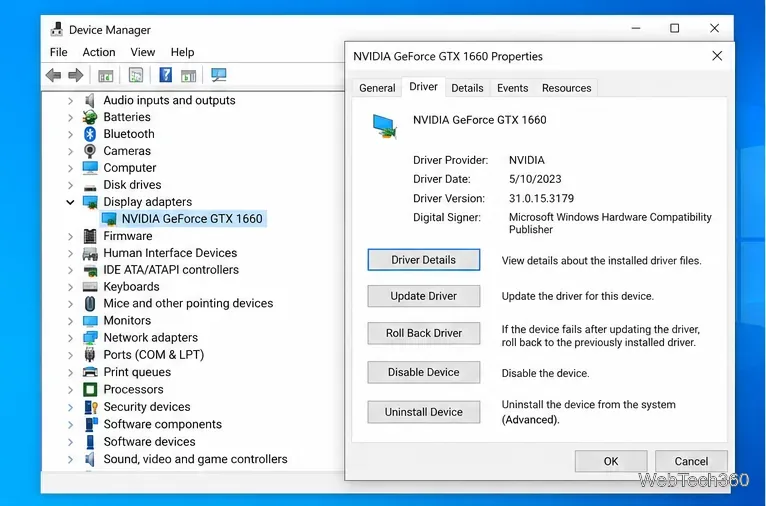Select the Batteries category icon

pyautogui.click(x=90, y=117)
